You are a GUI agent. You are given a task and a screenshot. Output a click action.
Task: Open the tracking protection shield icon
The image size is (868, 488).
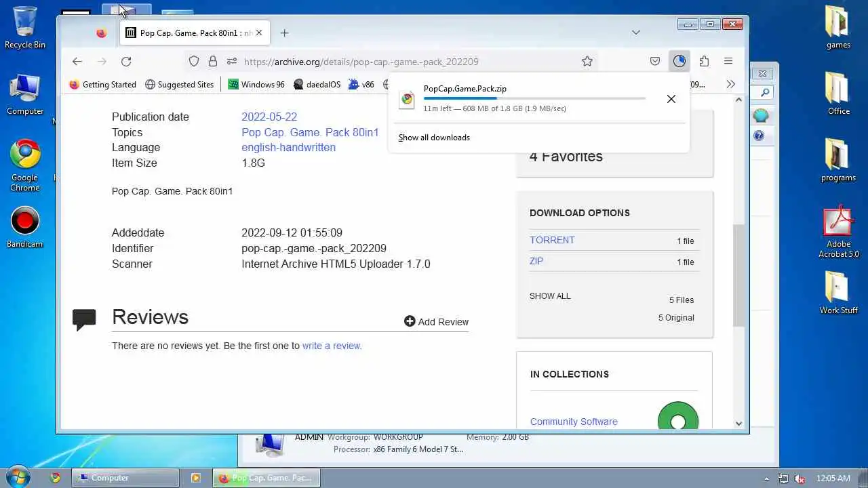[x=194, y=61]
